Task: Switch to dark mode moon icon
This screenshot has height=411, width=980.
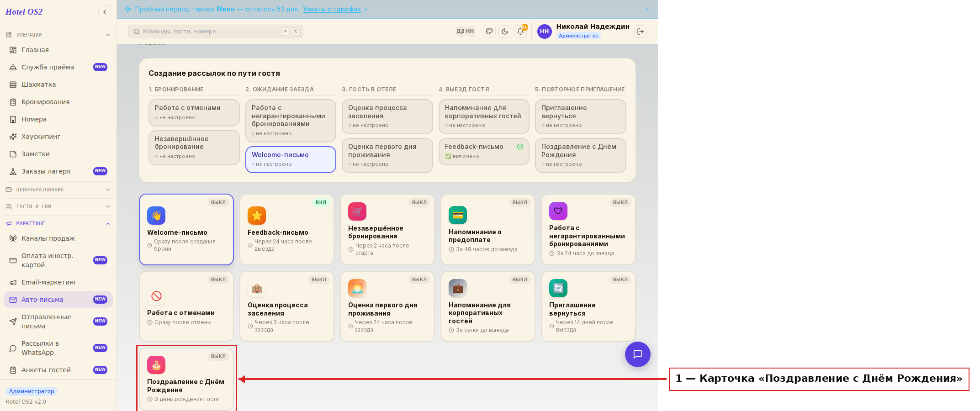Action: tap(505, 32)
